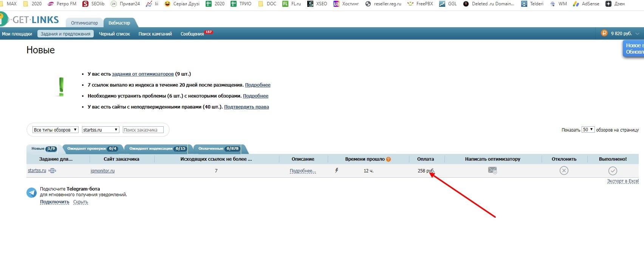Expand the account balance dropdown arrow
The image size is (644, 259).
tap(637, 34)
